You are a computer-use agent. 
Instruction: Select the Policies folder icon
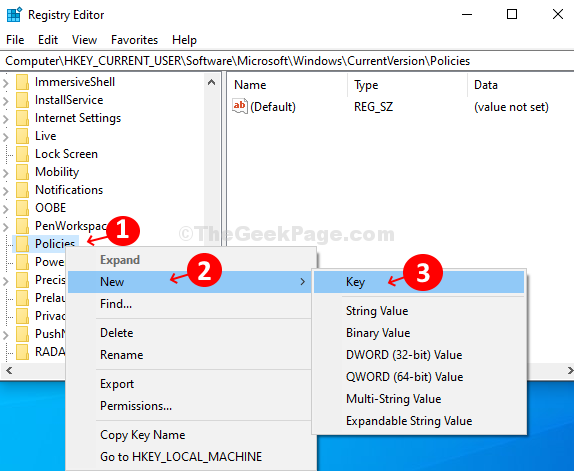22,243
